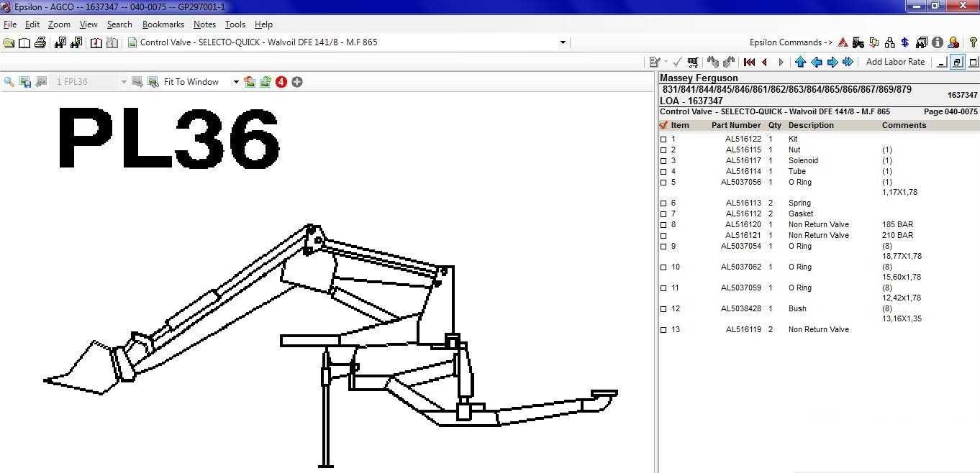Open the Tools menu
Viewport: 980px width, 473px height.
click(x=235, y=24)
